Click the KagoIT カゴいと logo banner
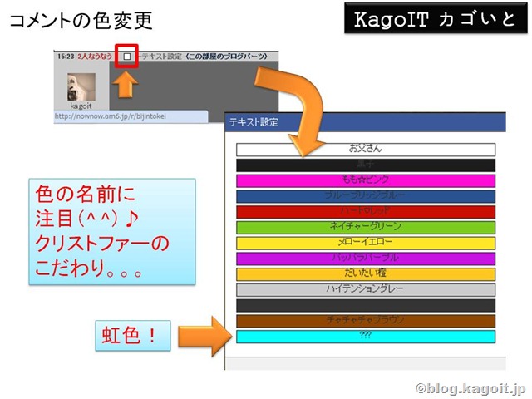The image size is (532, 399). pyautogui.click(x=436, y=18)
